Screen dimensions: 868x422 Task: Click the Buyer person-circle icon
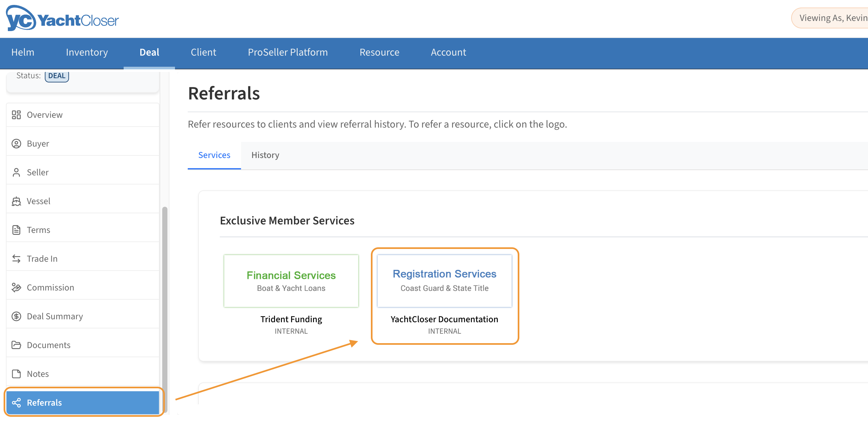[16, 144]
